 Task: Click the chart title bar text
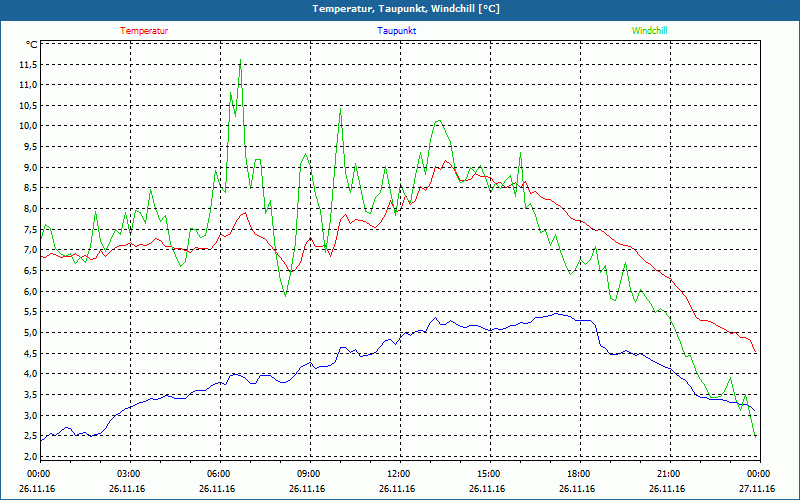(400, 9)
